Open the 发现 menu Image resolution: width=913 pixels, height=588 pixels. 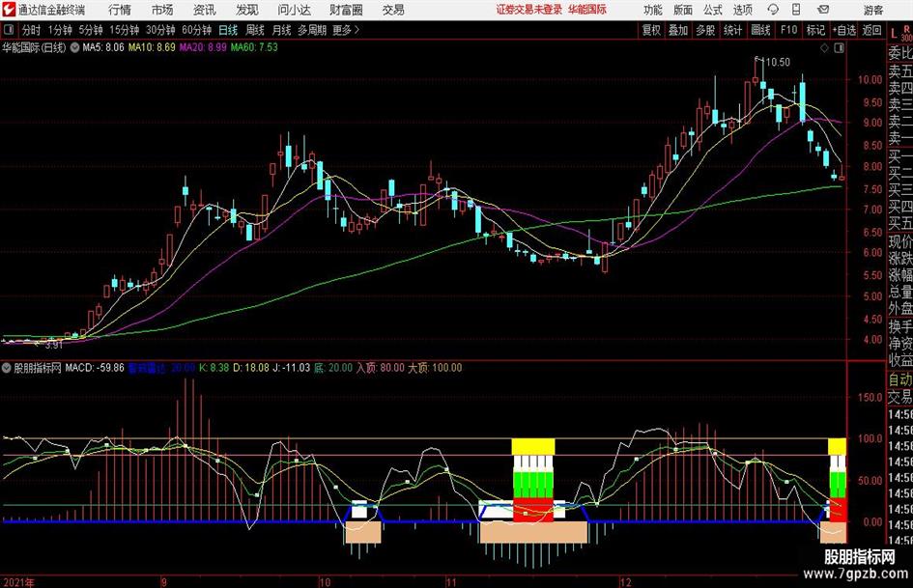point(247,10)
